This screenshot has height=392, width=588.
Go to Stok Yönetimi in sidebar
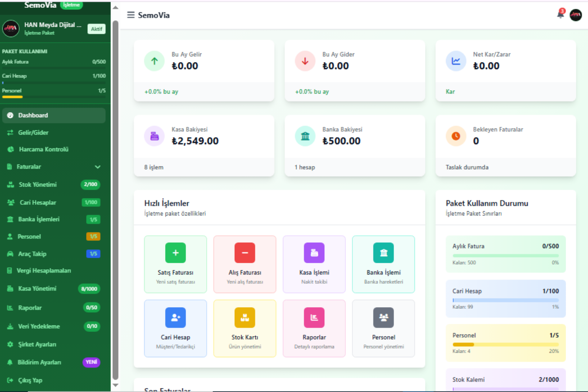[37, 185]
